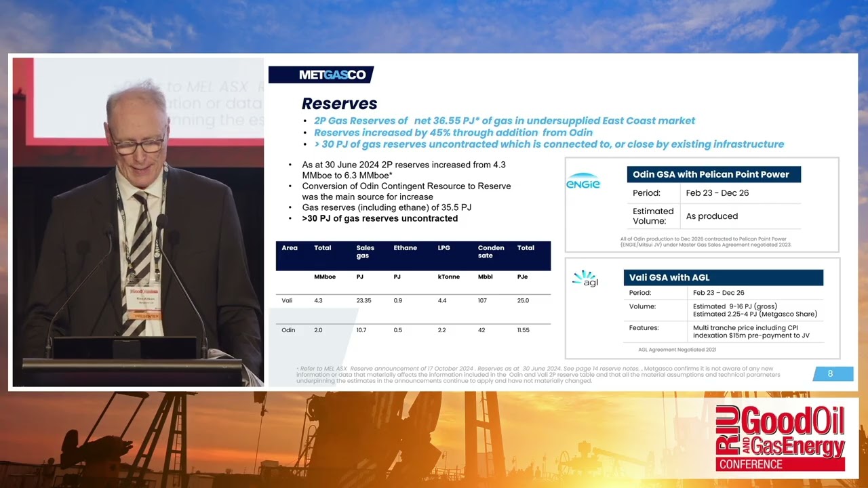
Task: Click the 'Conden sate' column header
Action: [x=491, y=251]
